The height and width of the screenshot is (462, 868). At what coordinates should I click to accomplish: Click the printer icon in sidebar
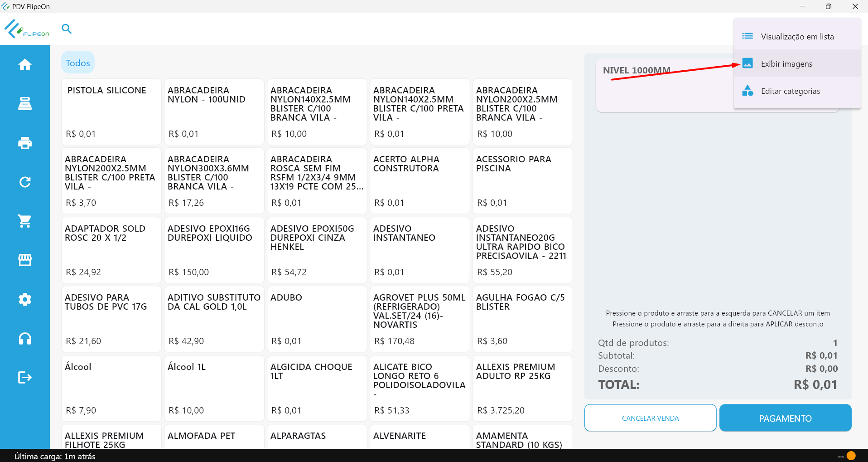[x=25, y=143]
